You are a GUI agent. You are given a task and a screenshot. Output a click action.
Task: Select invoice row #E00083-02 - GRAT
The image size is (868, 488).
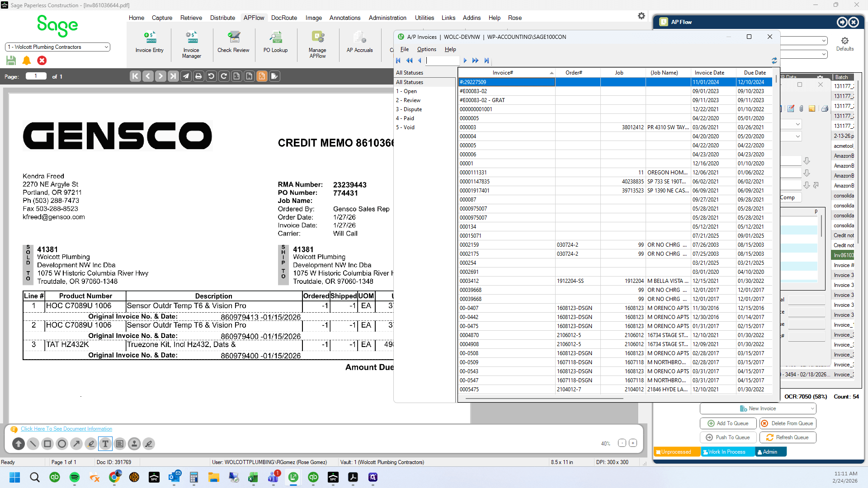[x=615, y=100]
